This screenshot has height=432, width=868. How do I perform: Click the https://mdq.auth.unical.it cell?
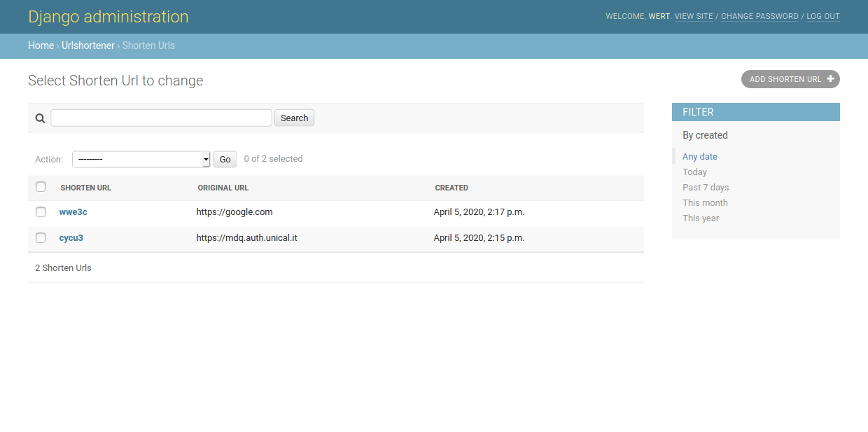click(x=246, y=237)
